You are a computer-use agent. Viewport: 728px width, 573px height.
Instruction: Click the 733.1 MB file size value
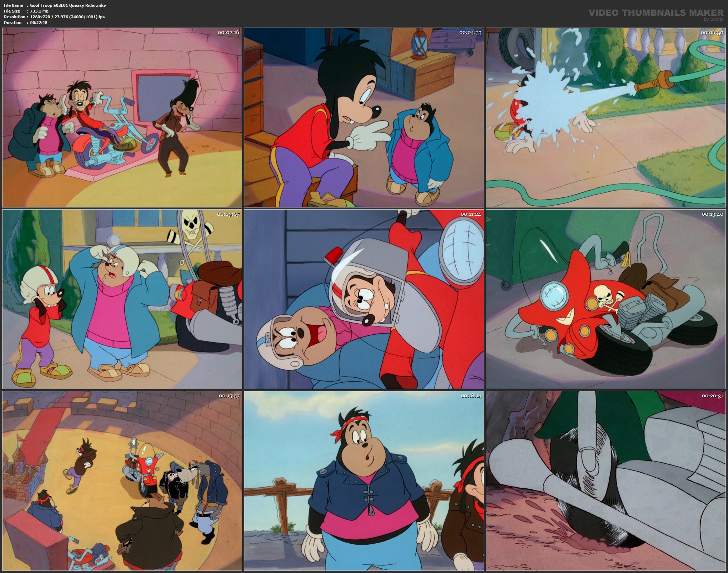[x=39, y=11]
